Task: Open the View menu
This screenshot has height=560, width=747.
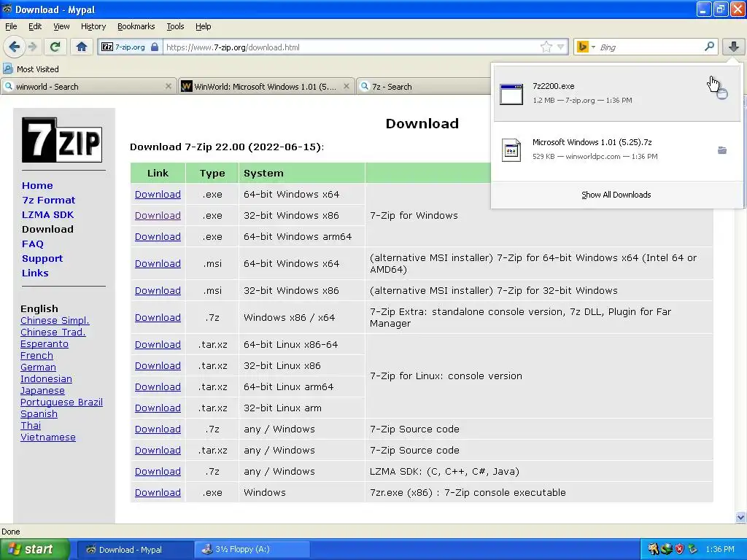Action: [x=61, y=26]
